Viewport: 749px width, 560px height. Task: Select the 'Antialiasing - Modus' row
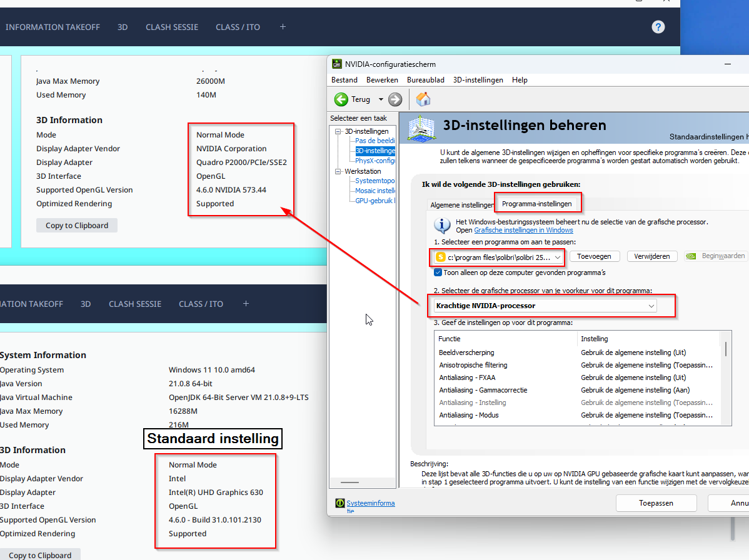(576, 416)
